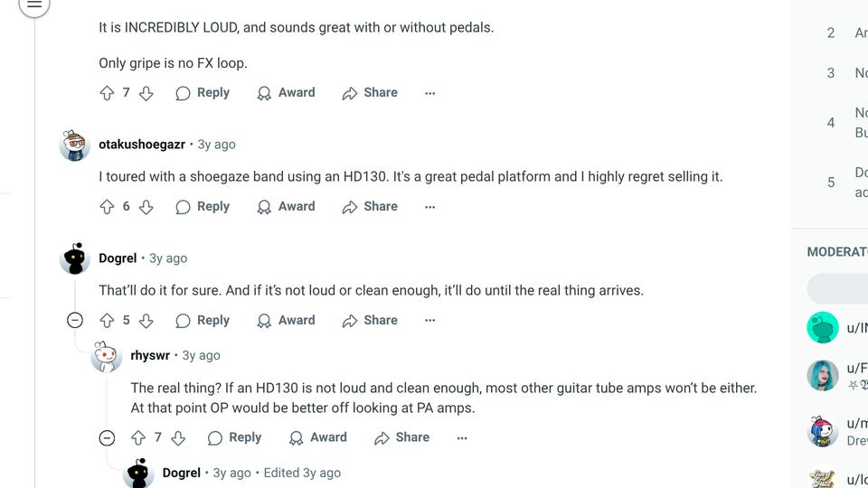Open the rhyswr username link
Viewport: 868px width, 488px height.
(x=150, y=356)
